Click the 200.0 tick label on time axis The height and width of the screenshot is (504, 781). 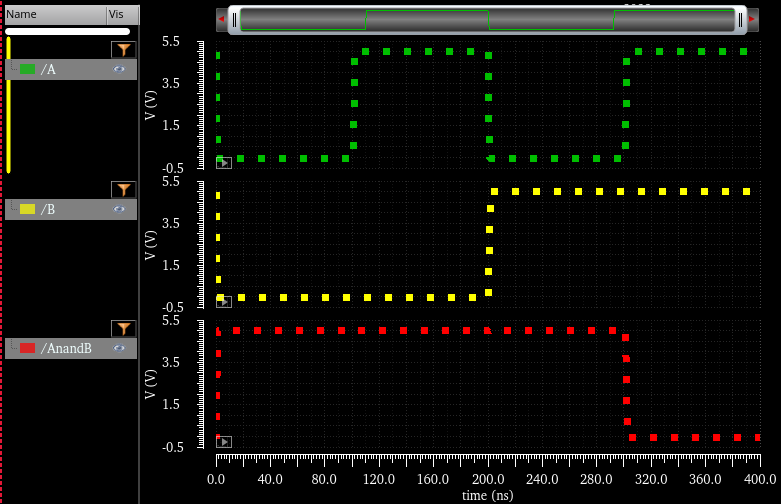click(488, 479)
